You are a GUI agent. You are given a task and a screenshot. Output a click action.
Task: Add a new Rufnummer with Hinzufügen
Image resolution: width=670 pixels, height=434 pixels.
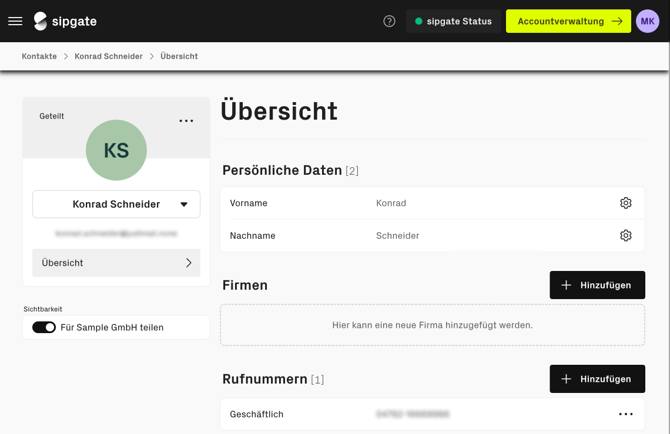(x=597, y=379)
